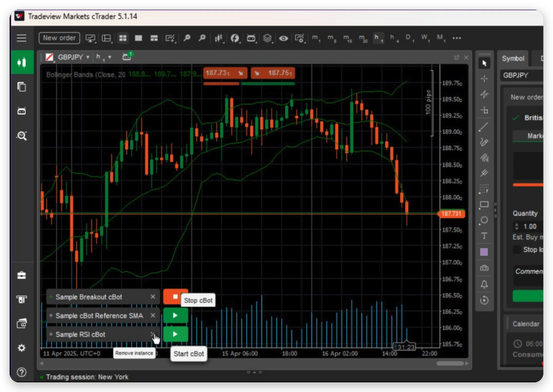Open the indicators f icon in toolbar

pyautogui.click(x=235, y=38)
